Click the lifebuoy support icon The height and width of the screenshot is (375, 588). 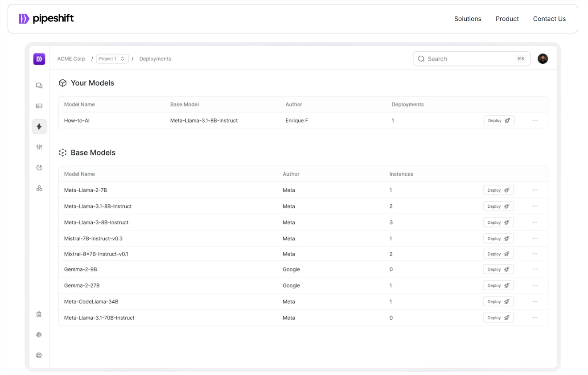[39, 355]
